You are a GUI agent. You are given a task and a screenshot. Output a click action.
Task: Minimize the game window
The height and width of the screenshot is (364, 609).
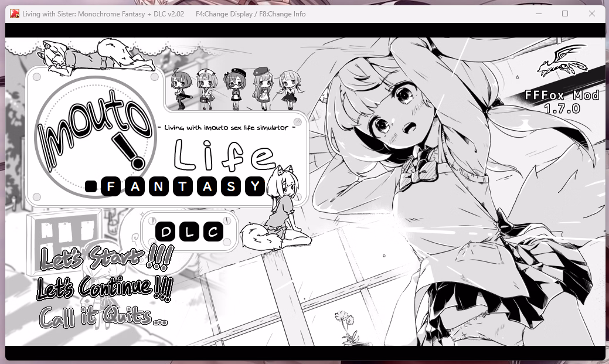pyautogui.click(x=539, y=13)
